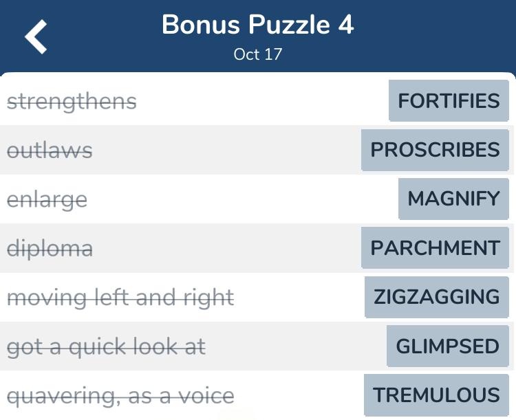
Task: Click empty space in the diploma row
Action: [x=227, y=248]
